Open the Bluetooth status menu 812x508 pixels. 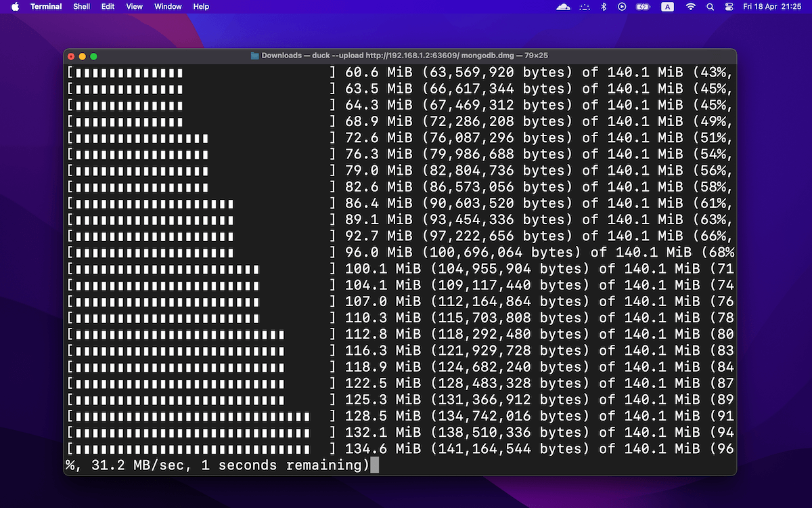tap(604, 7)
